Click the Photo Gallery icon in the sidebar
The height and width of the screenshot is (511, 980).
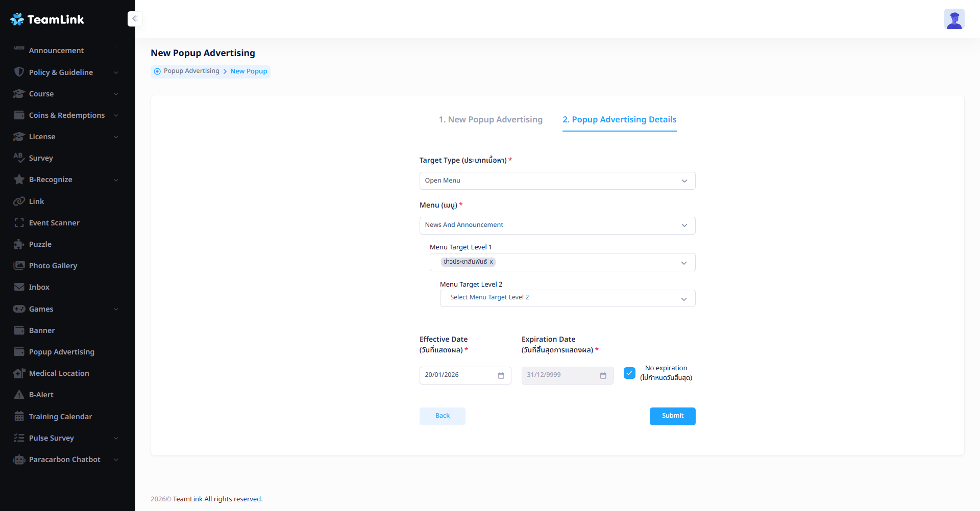pyautogui.click(x=19, y=266)
